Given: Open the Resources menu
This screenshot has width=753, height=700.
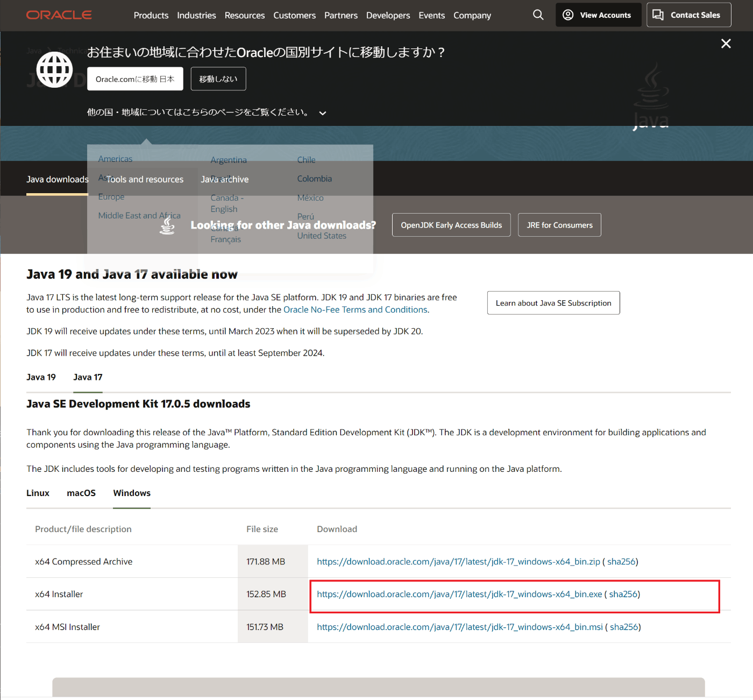Looking at the screenshot, I should [245, 16].
